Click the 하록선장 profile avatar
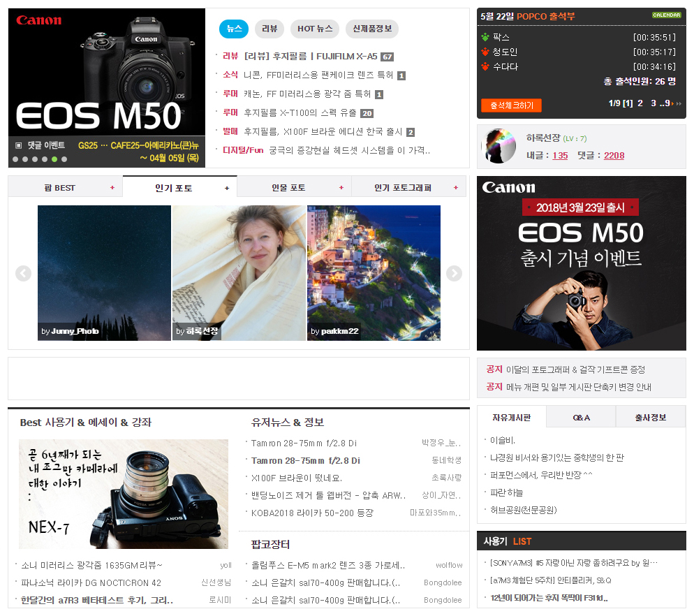This screenshot has width=694, height=616. (499, 146)
